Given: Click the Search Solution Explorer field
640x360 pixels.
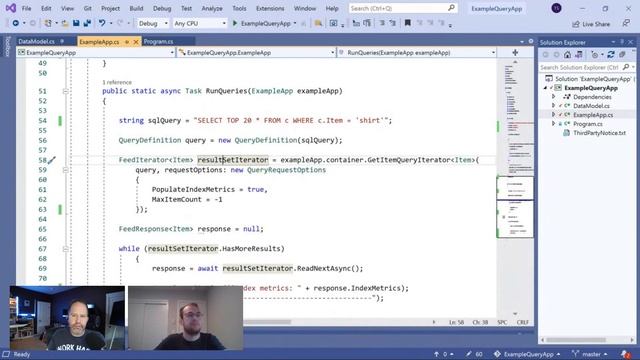Looking at the screenshot, I should [x=587, y=67].
